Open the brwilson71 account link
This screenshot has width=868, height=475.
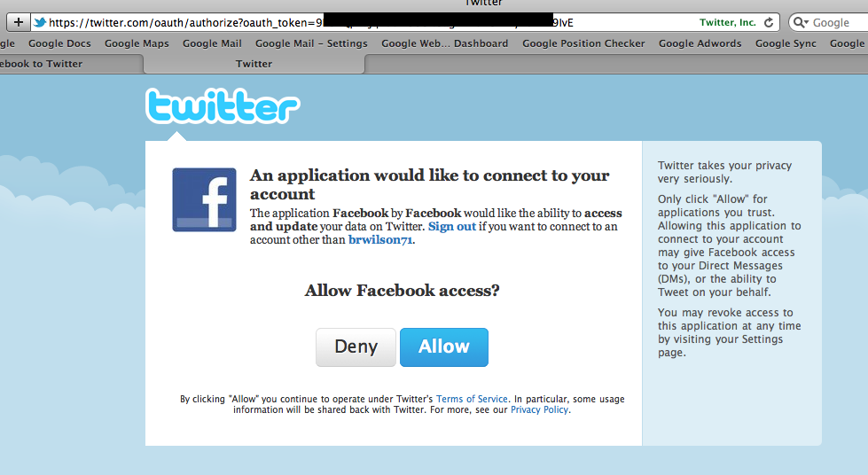pyautogui.click(x=380, y=239)
